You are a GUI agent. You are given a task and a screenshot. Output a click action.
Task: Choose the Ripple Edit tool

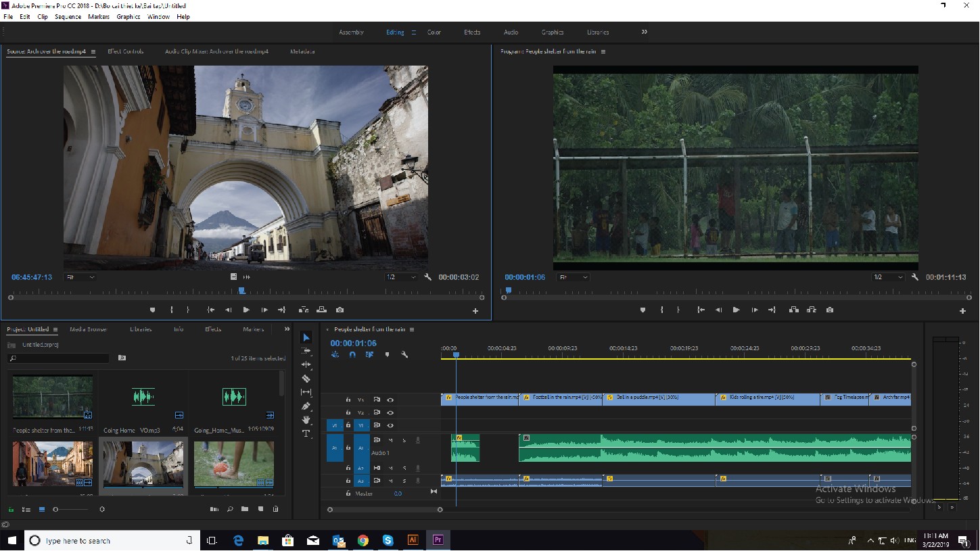pos(306,364)
